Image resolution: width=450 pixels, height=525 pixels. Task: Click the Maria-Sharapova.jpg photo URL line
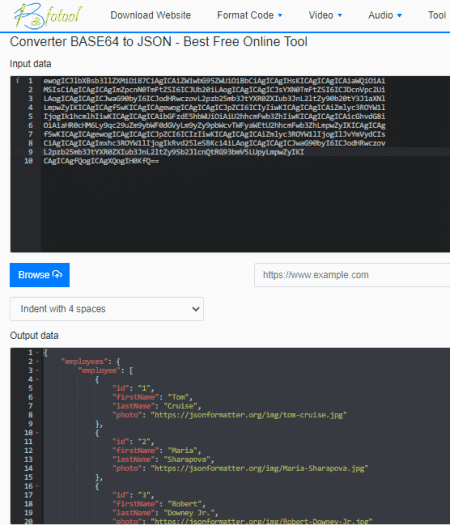240,468
